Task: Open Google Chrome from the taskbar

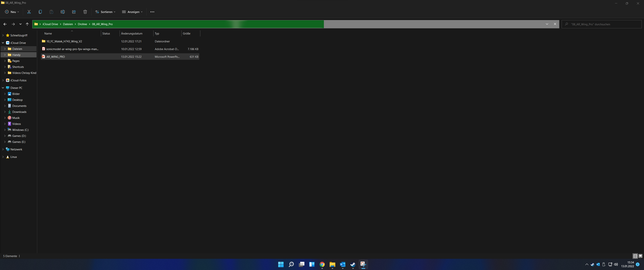Action: (x=322, y=264)
